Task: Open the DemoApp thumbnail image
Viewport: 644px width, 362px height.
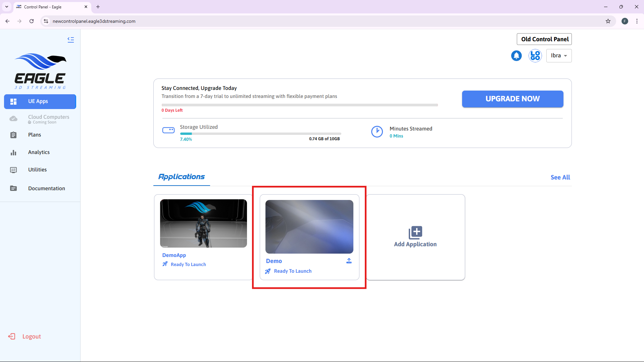Action: coord(203,223)
